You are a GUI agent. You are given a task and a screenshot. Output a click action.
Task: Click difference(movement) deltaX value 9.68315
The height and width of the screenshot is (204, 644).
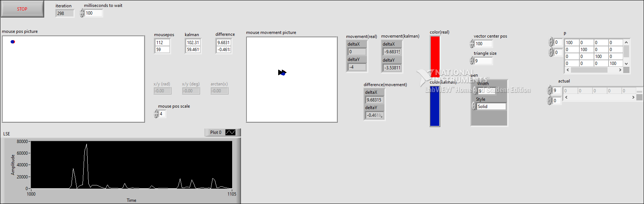(374, 100)
